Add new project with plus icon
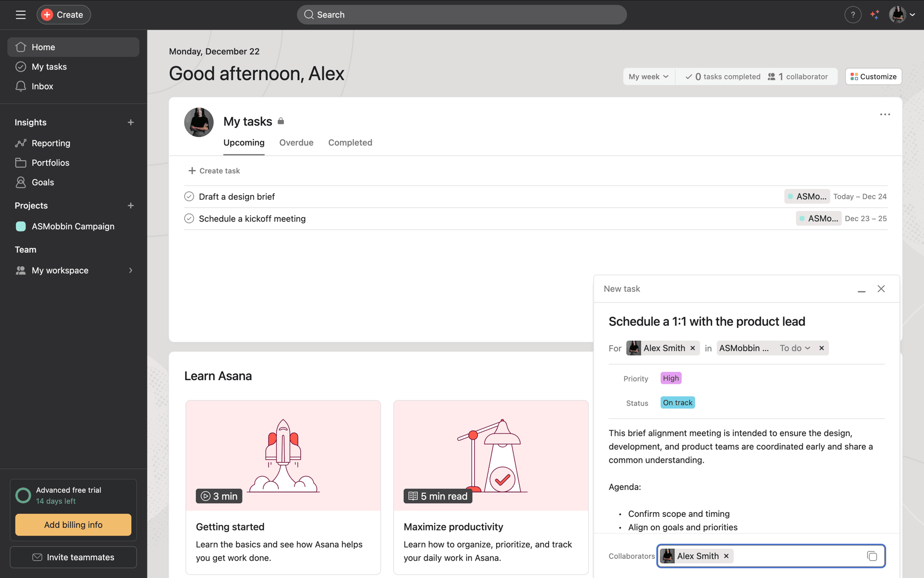 click(x=130, y=205)
